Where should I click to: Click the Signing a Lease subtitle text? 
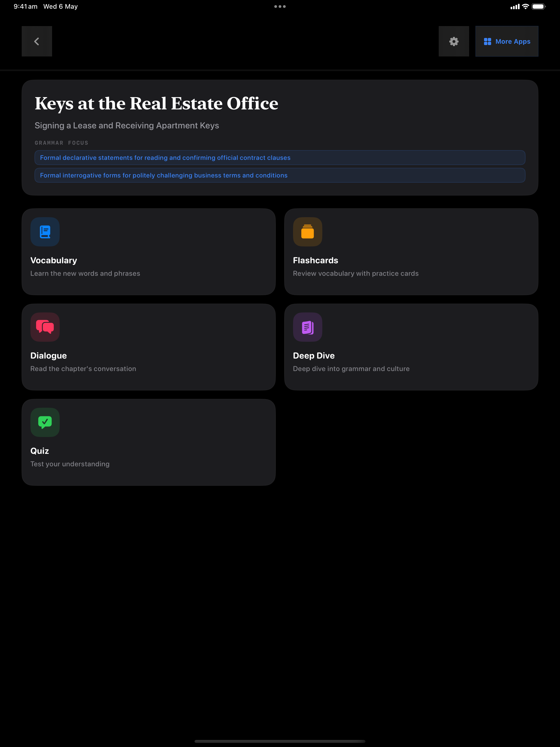[127, 126]
